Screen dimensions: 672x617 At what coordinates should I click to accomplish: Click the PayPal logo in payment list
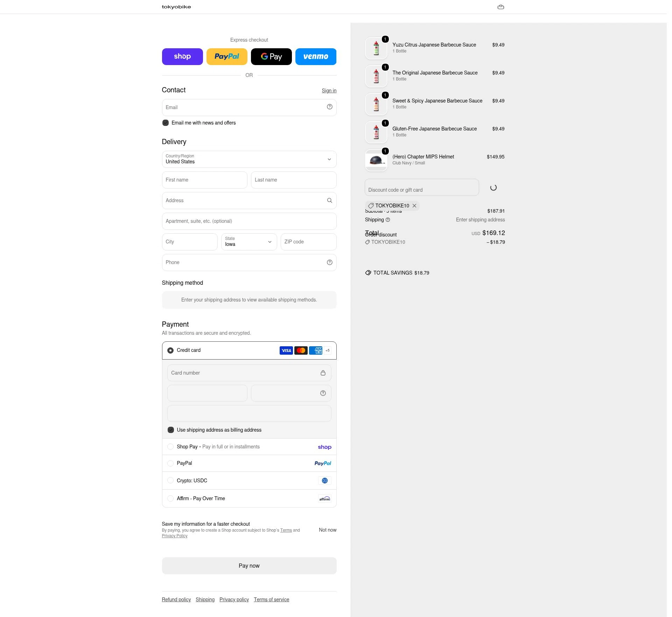(x=323, y=463)
